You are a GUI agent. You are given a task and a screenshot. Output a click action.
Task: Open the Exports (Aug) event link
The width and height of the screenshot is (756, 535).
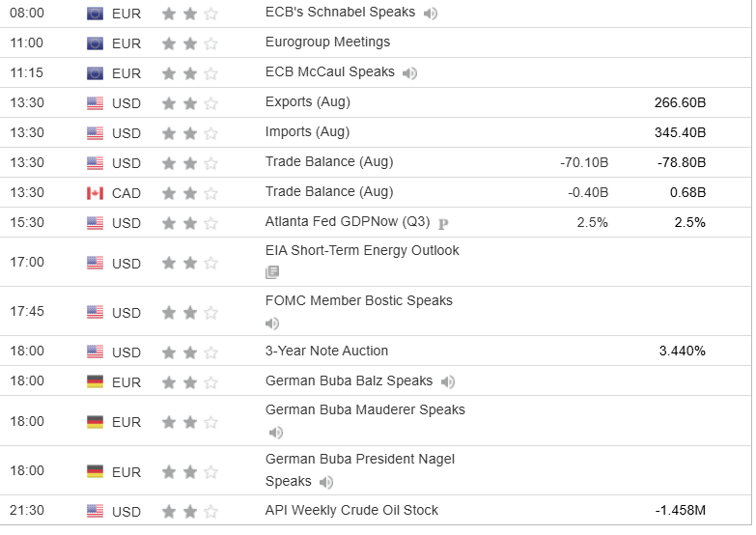click(x=307, y=102)
